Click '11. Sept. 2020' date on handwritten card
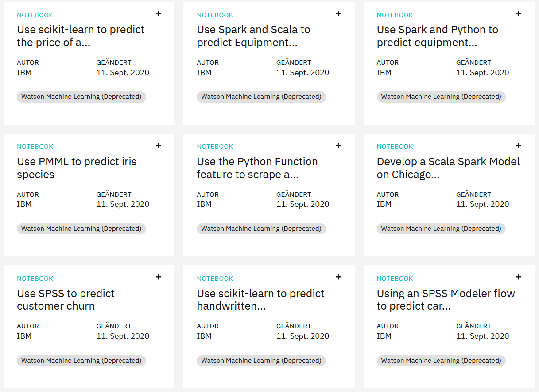The height and width of the screenshot is (392, 539). 302,336
